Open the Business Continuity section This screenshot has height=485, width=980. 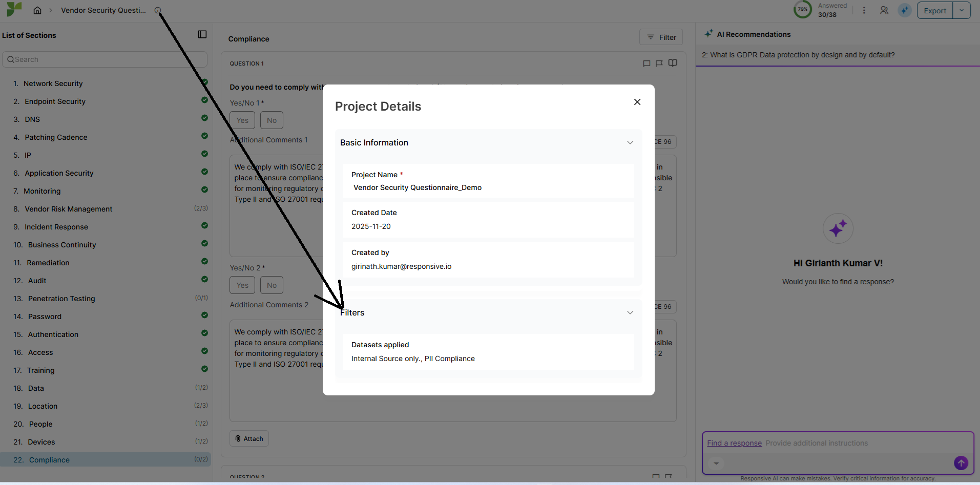107,245
